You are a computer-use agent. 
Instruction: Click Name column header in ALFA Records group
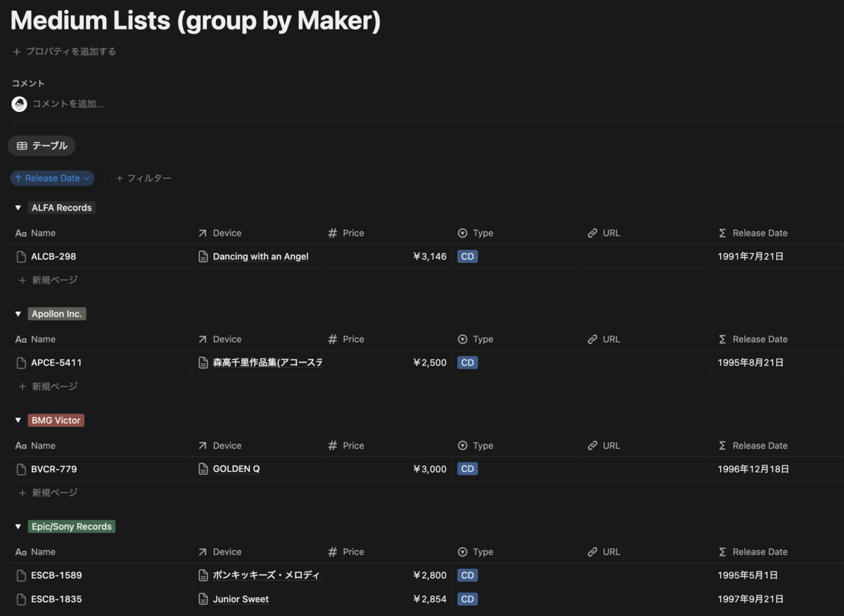(x=35, y=233)
